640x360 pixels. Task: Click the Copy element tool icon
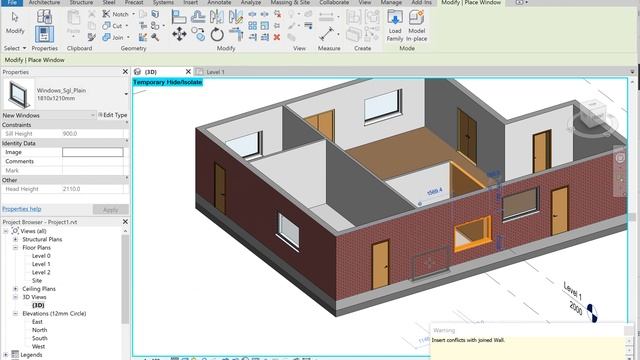(198, 34)
